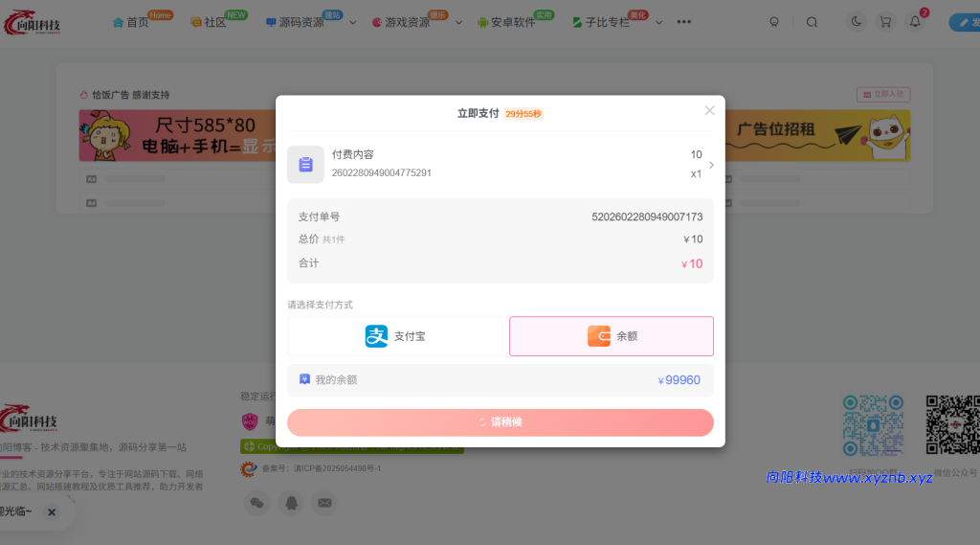Open the 游戏资源 menu item
Screen dimensions: 980x545
click(x=401, y=23)
